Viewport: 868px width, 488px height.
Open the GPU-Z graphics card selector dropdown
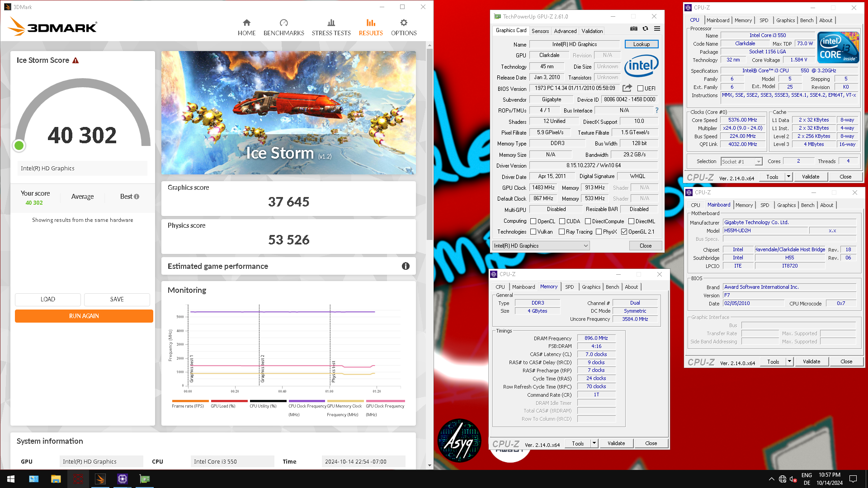(541, 246)
